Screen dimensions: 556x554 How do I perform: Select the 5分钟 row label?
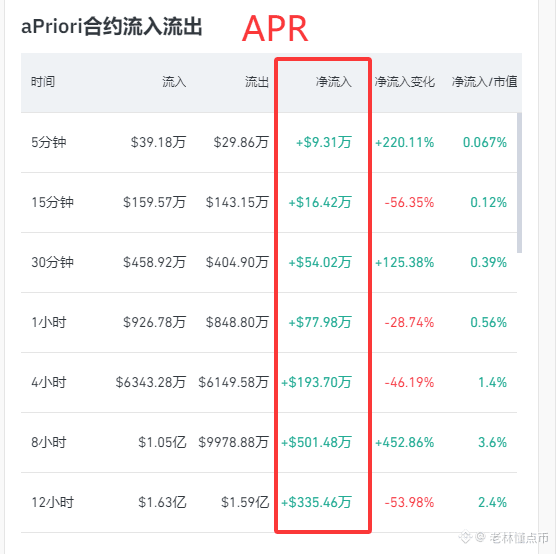point(49,142)
